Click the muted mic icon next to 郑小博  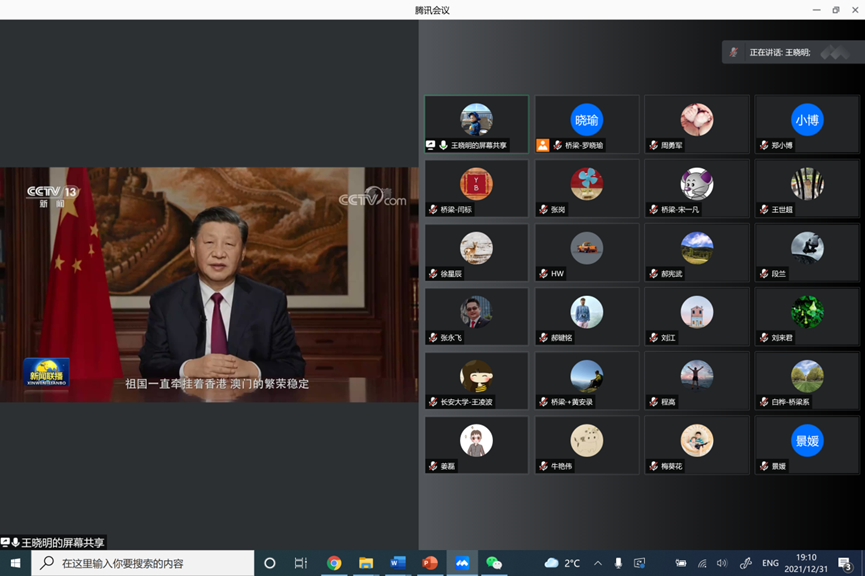click(x=763, y=145)
